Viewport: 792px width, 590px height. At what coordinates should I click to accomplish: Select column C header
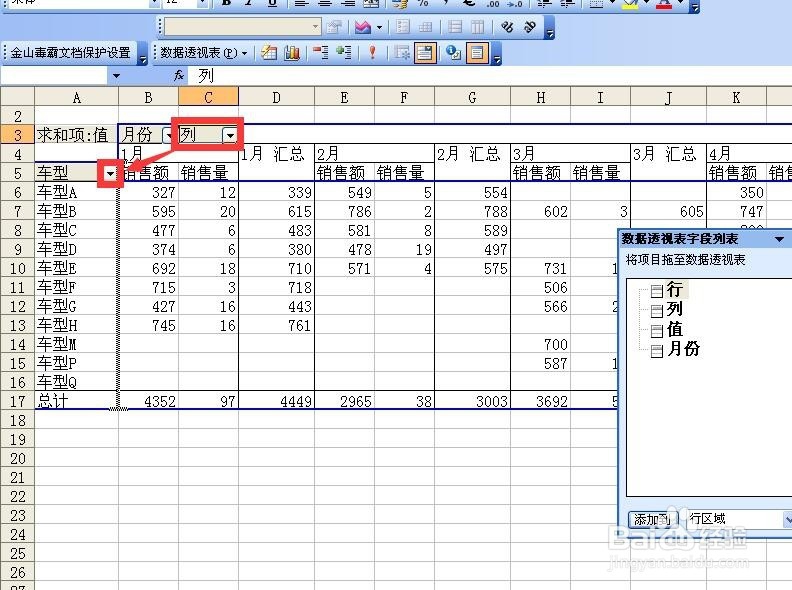coord(208,97)
